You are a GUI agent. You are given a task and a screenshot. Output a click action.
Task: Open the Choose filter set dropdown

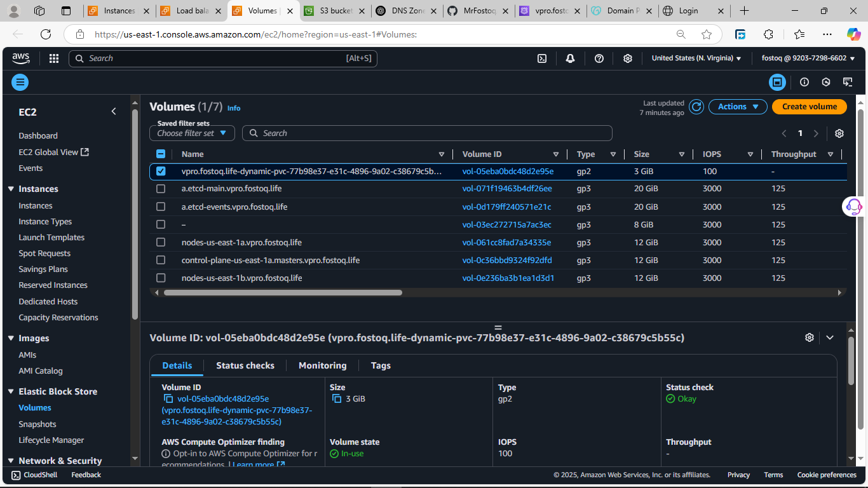pyautogui.click(x=192, y=133)
